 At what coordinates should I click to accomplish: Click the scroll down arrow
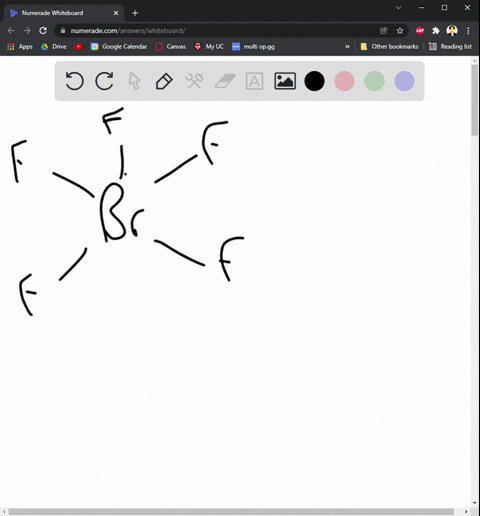[475, 503]
